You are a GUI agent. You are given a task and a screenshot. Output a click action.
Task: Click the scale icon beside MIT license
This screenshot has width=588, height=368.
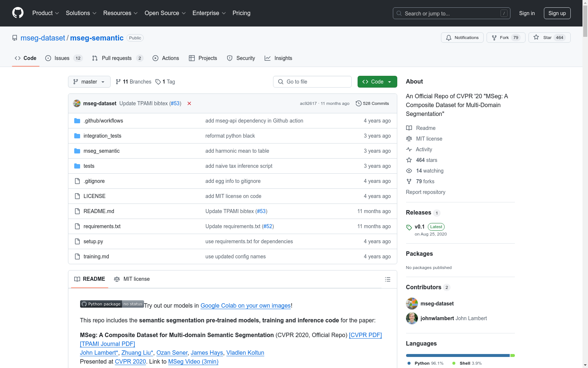pyautogui.click(x=409, y=139)
